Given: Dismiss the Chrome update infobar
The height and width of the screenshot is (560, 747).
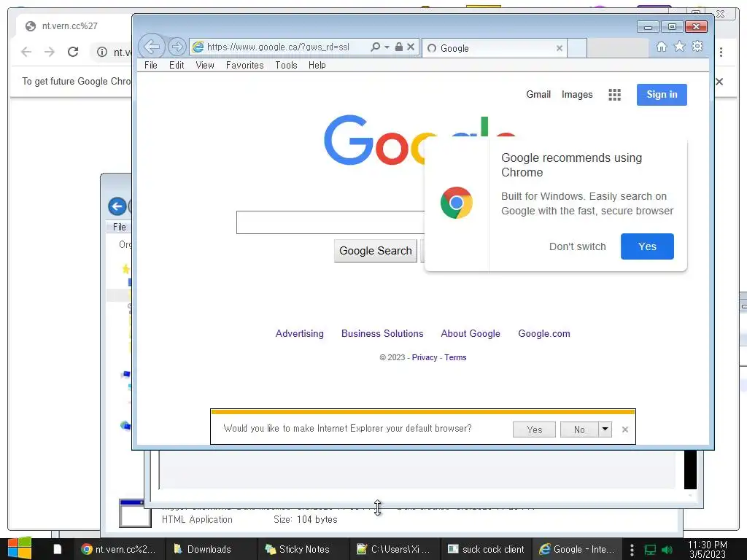Looking at the screenshot, I should tap(719, 82).
